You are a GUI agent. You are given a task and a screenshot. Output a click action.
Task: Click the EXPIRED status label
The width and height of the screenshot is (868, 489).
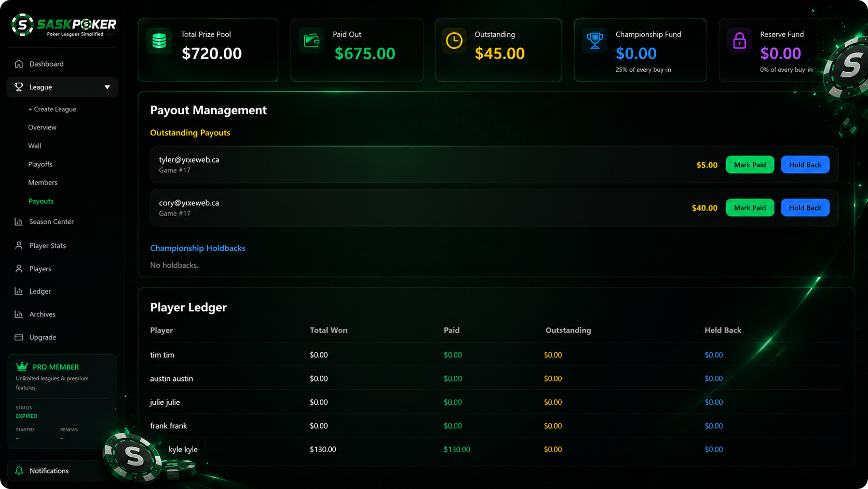pyautogui.click(x=26, y=416)
